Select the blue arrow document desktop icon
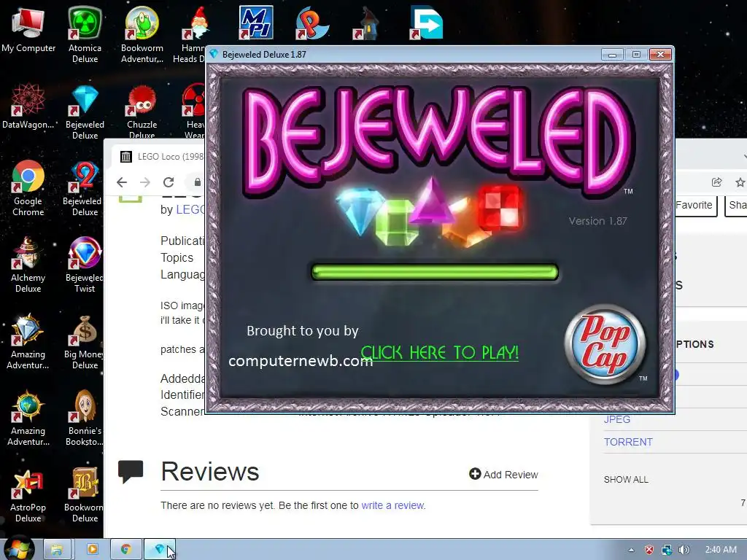This screenshot has width=747, height=560. (x=426, y=23)
